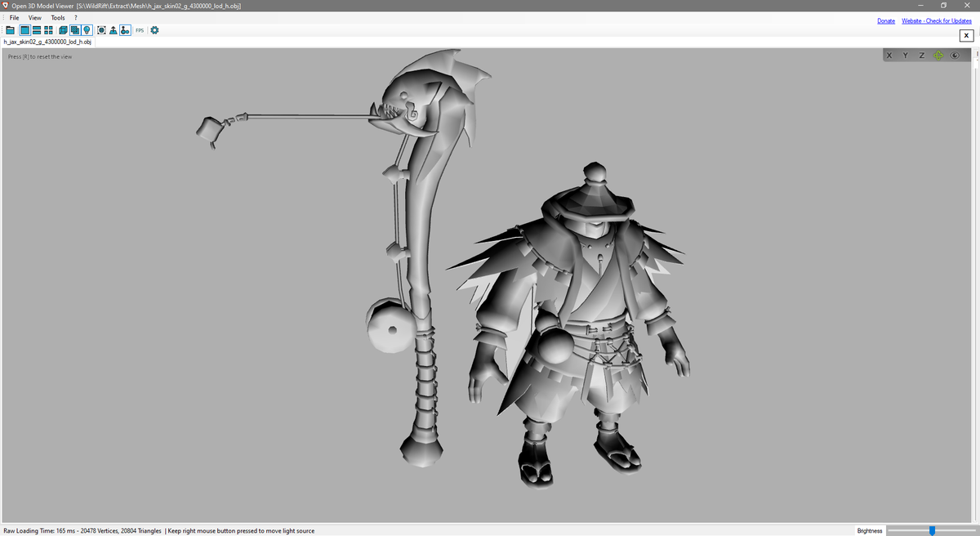Select the eye first-person camera icon

[x=955, y=56]
